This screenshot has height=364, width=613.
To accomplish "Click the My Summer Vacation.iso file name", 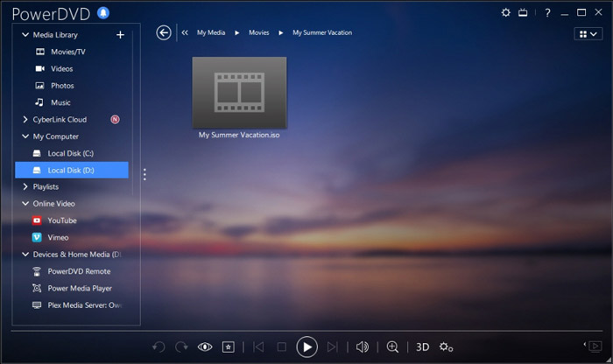I will coord(239,135).
